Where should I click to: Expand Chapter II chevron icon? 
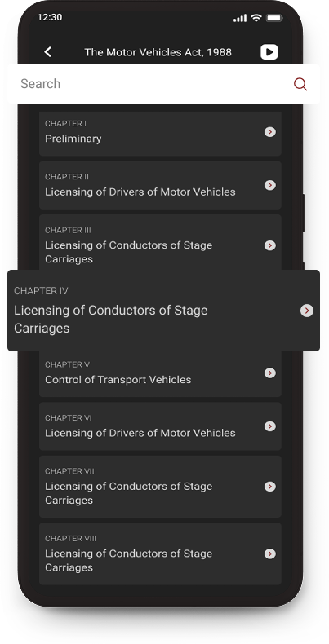[269, 185]
